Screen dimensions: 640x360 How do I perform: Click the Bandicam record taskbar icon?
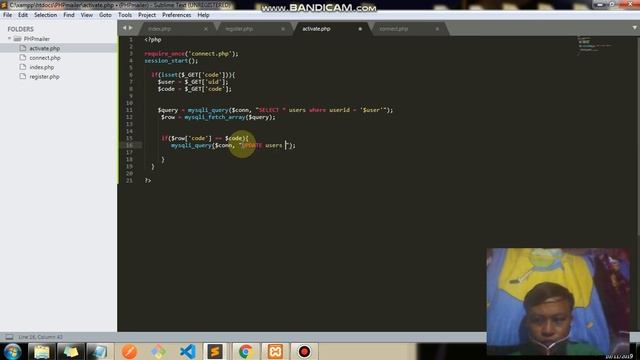[x=304, y=351]
